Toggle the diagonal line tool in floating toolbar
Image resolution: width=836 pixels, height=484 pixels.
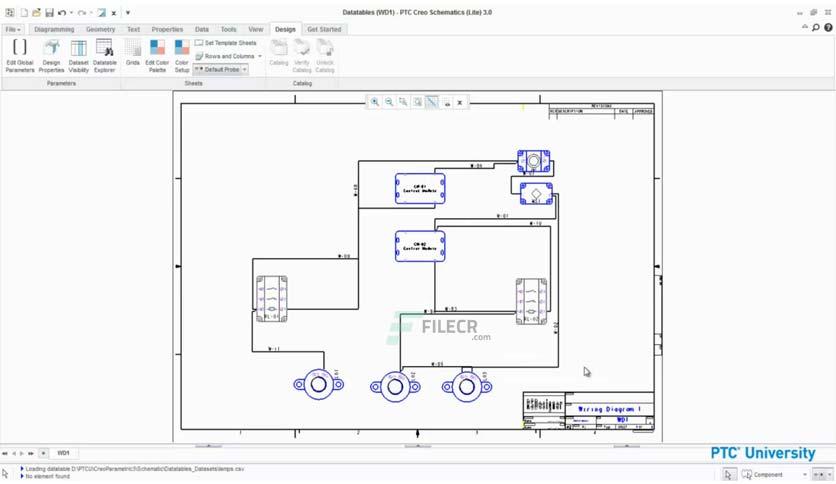pyautogui.click(x=432, y=102)
